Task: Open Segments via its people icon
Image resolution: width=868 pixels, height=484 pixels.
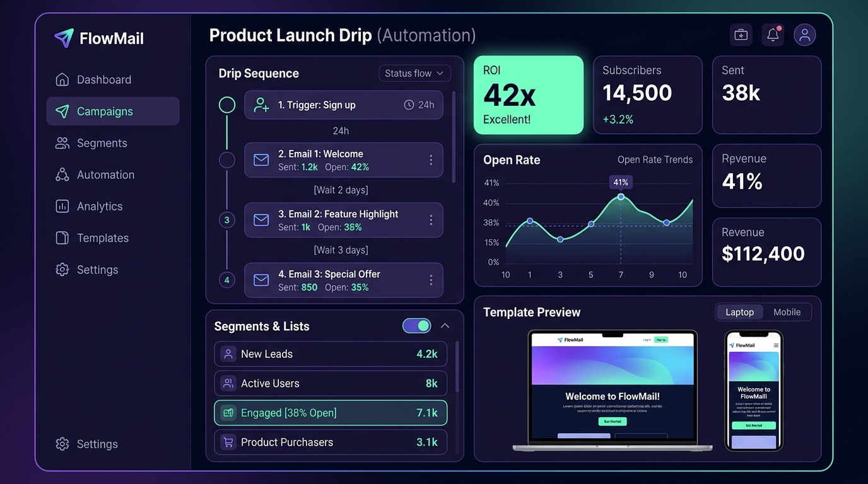Action: 62,143
